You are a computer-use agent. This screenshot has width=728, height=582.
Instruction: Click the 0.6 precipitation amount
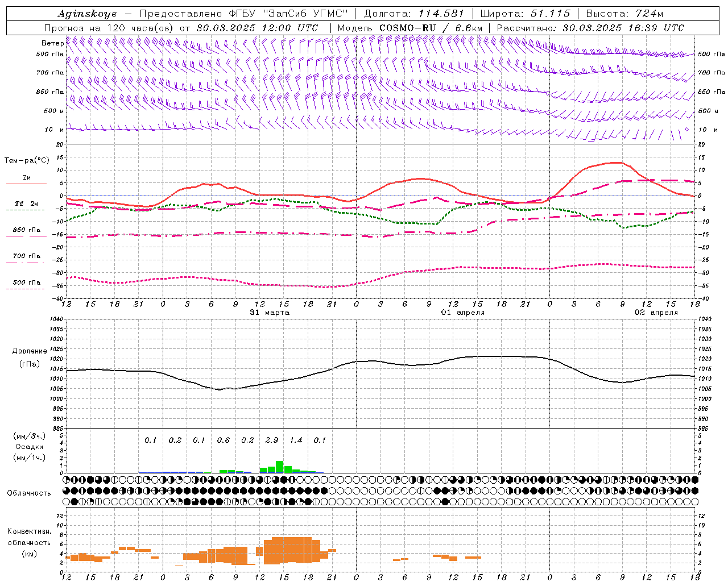tap(224, 440)
